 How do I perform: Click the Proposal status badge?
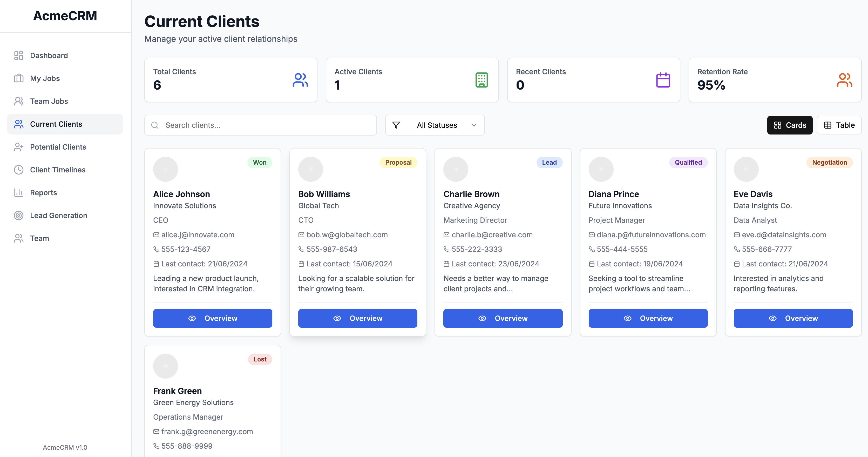tap(398, 163)
